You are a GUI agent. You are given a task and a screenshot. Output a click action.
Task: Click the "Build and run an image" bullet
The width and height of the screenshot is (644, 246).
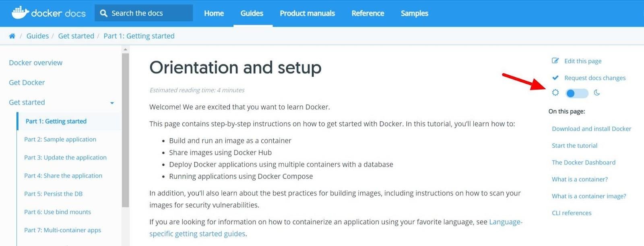tap(230, 141)
